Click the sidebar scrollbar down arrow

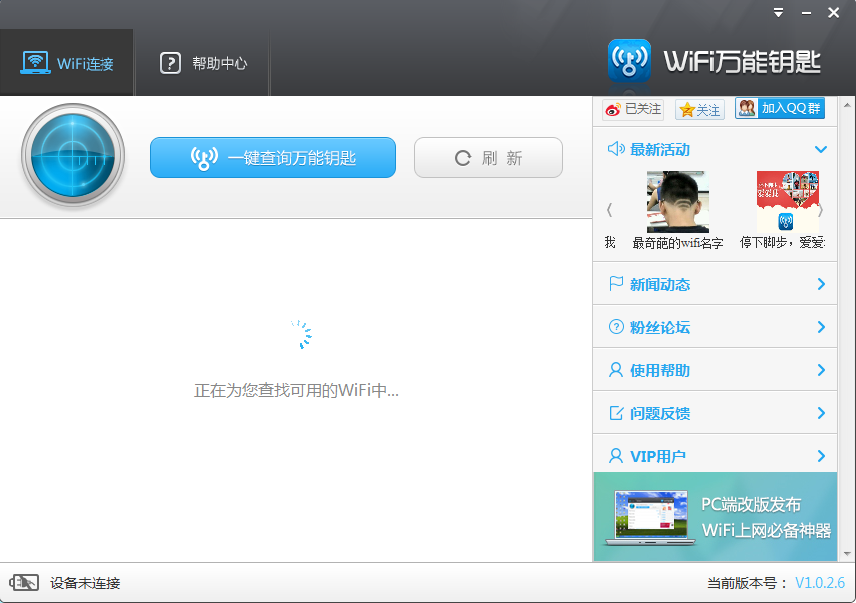click(847, 554)
